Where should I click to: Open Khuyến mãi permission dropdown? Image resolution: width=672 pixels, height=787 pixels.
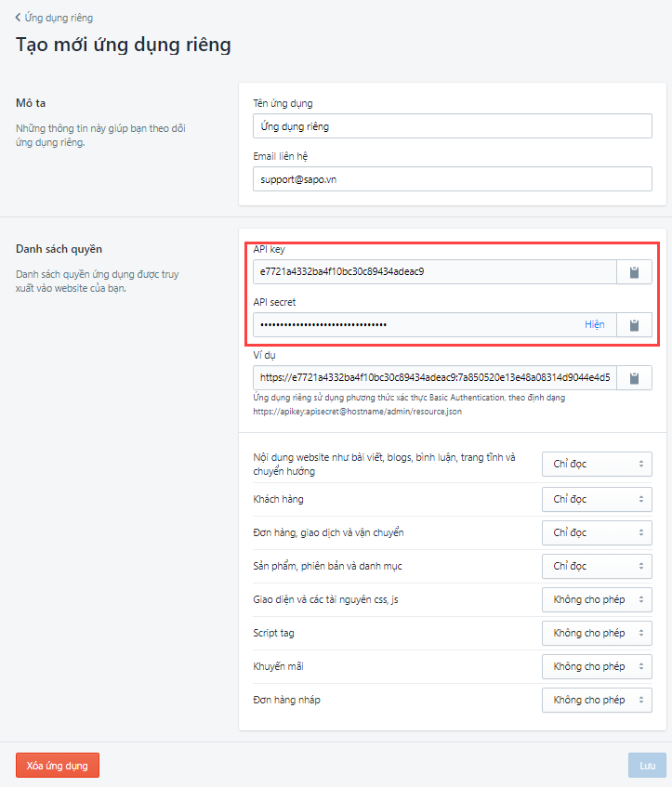point(597,666)
